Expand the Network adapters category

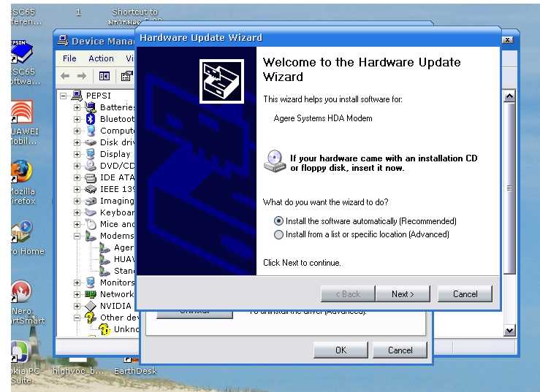click(77, 294)
